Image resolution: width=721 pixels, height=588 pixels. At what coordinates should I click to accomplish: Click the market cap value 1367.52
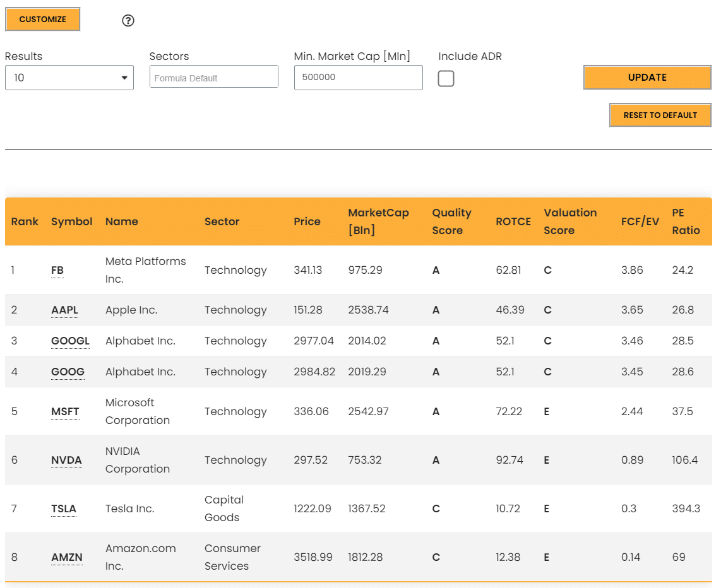pos(366,509)
